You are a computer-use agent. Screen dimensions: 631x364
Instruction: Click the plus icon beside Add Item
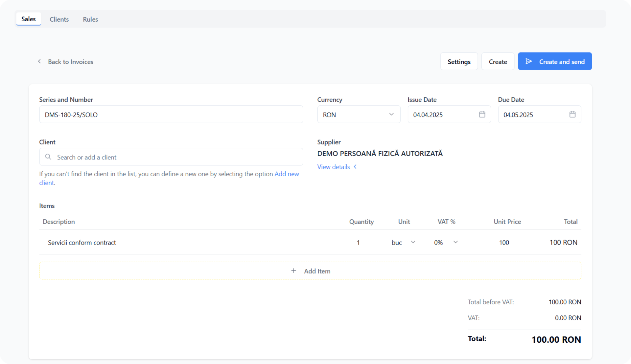click(293, 271)
